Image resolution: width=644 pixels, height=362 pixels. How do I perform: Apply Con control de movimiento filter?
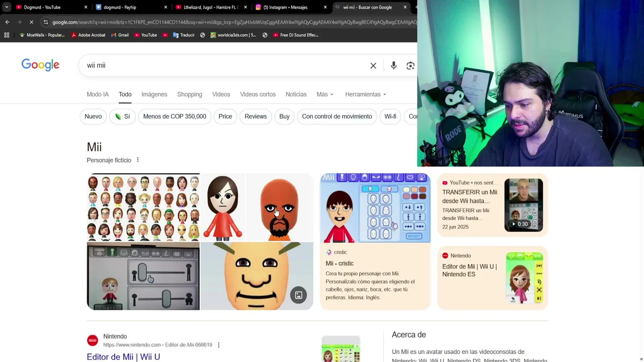337,117
